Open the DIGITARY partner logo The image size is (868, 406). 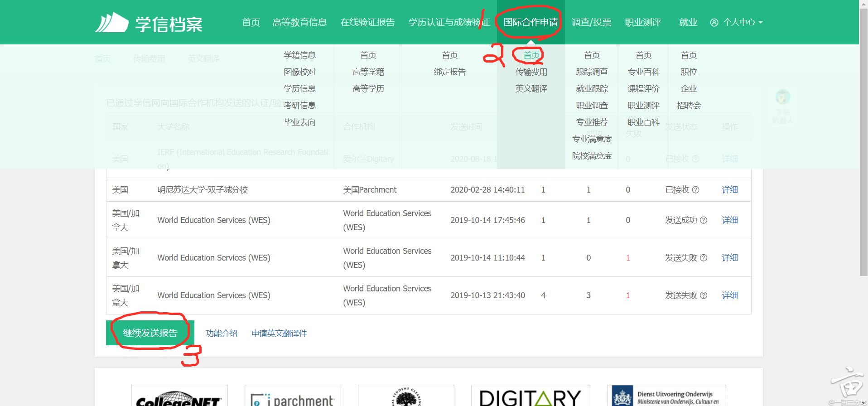[530, 397]
